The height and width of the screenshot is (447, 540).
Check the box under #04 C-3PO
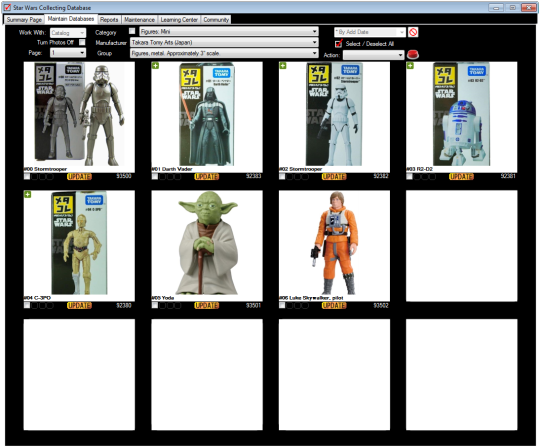27,305
